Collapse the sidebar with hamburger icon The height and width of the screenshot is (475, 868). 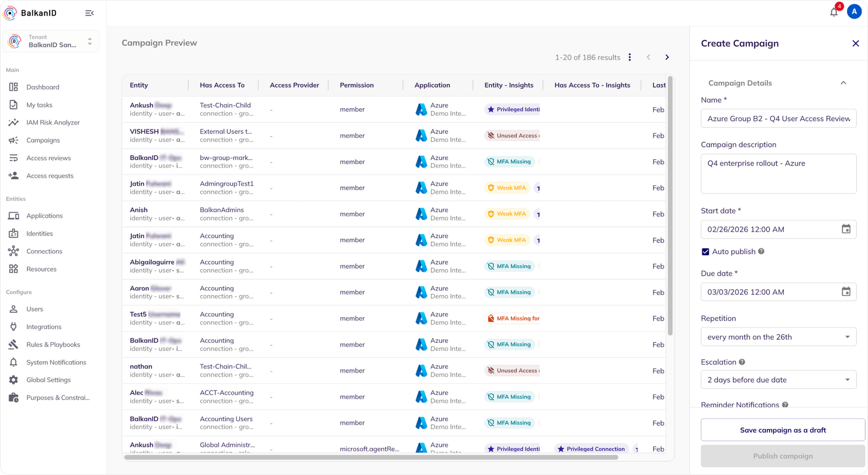[89, 13]
